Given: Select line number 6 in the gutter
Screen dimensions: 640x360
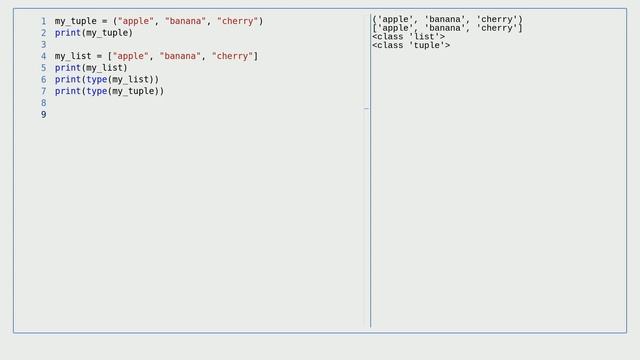Looking at the screenshot, I should coord(44,80).
